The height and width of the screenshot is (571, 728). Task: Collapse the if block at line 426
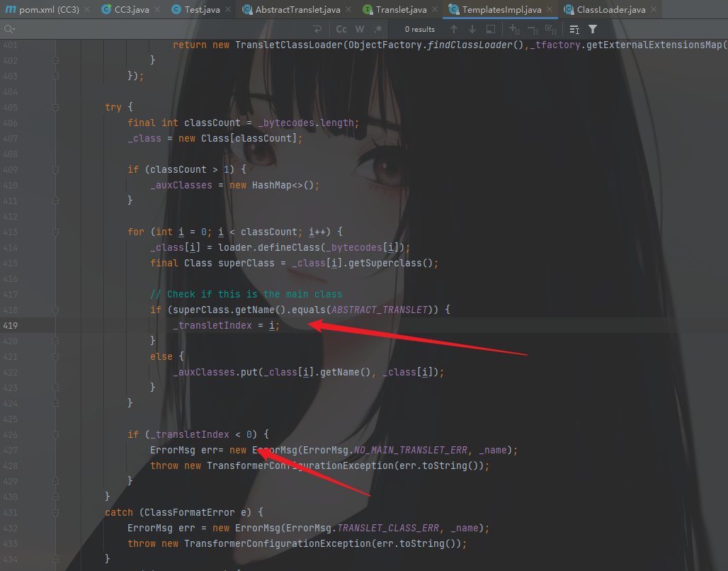[x=56, y=434]
